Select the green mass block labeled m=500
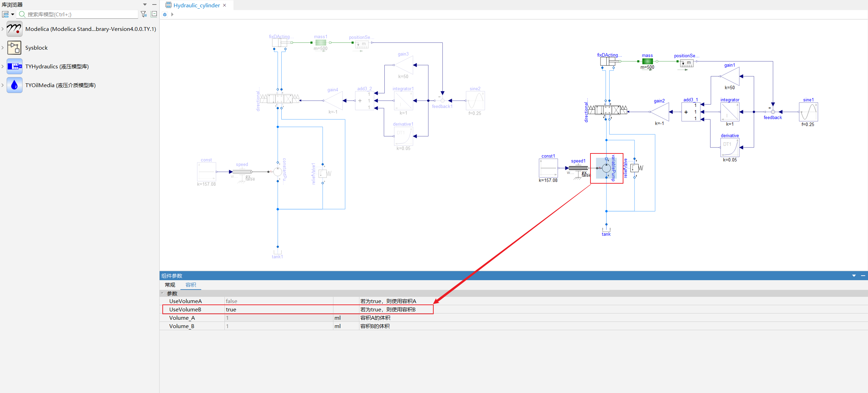Screen dimensions: 868x393 pos(647,61)
